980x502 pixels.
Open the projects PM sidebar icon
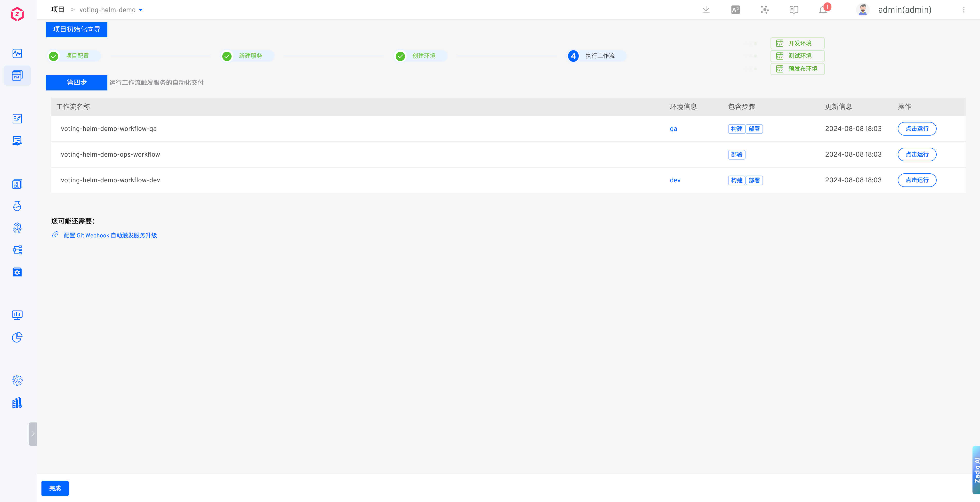[x=17, y=75]
